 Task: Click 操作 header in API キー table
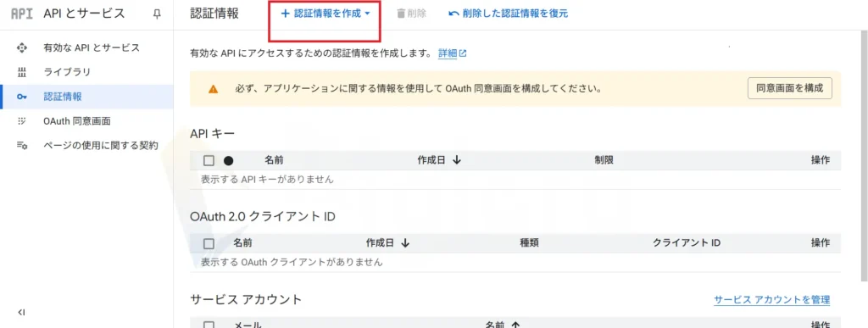coord(821,160)
